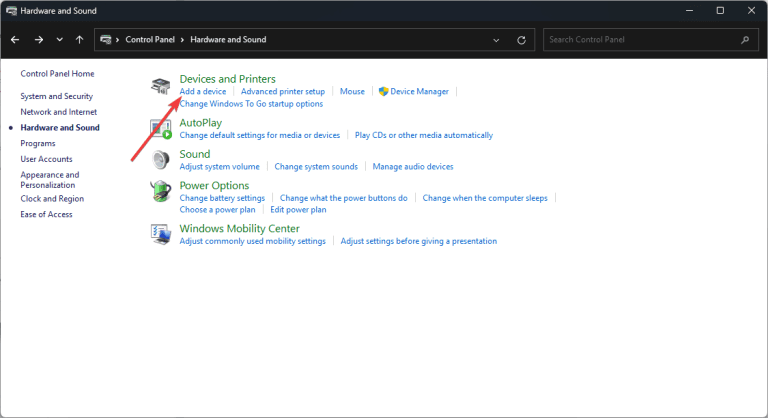Refresh the Control Panel view

coord(521,40)
